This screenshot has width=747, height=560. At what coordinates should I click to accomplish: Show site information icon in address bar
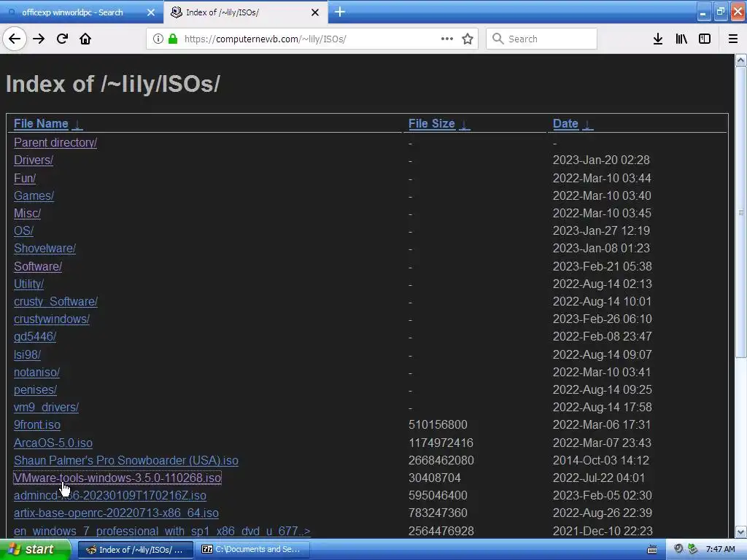(x=158, y=39)
